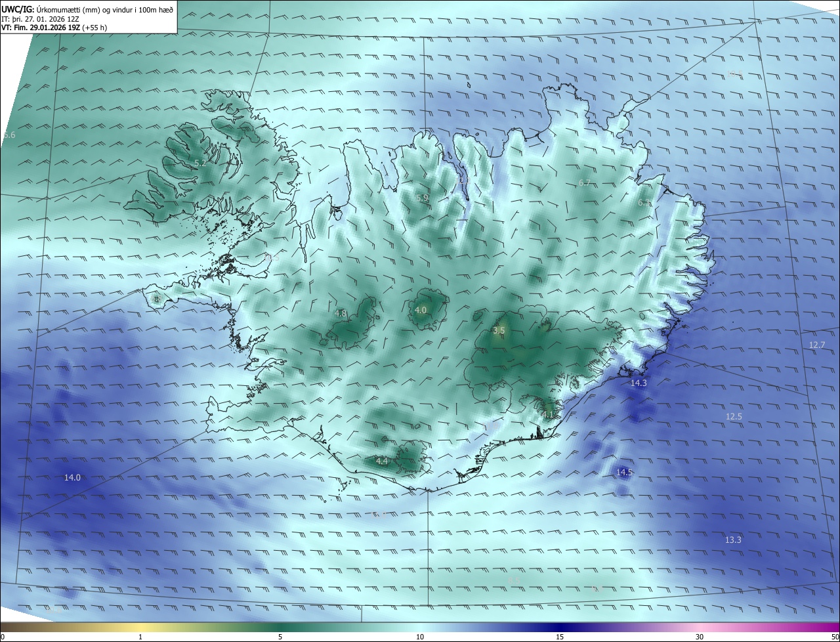Click the 0 label on the color scale
Image resolution: width=840 pixels, height=642 pixels.
point(3,637)
